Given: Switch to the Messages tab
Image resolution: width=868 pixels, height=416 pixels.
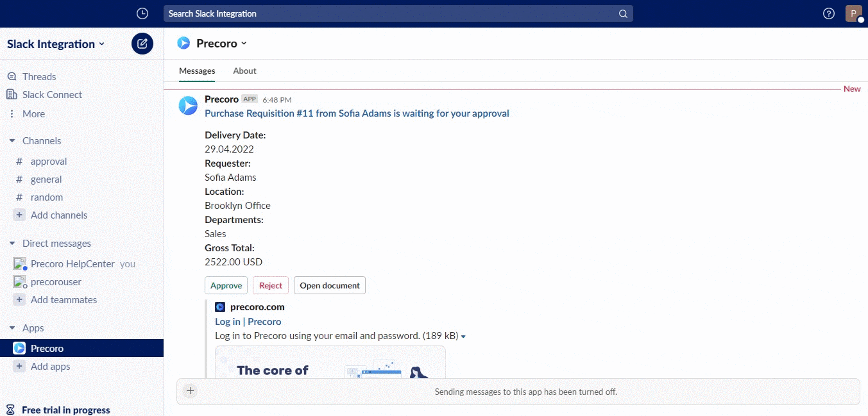Looking at the screenshot, I should click(197, 71).
